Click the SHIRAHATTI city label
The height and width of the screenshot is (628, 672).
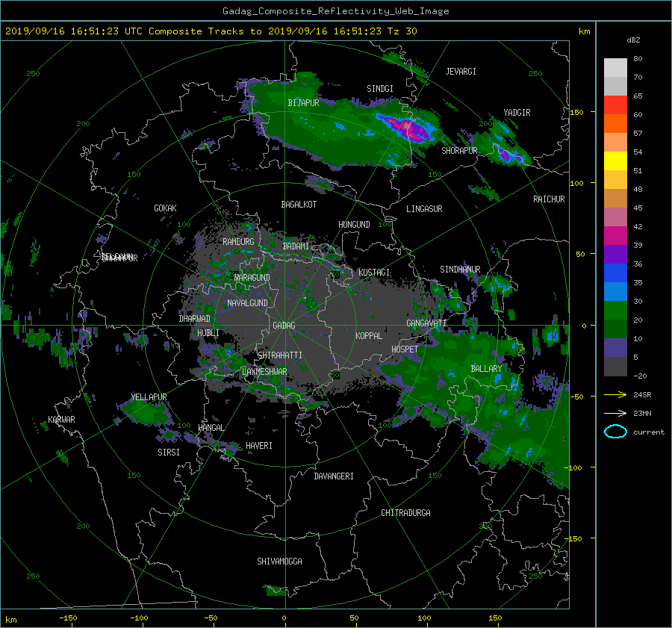[280, 355]
